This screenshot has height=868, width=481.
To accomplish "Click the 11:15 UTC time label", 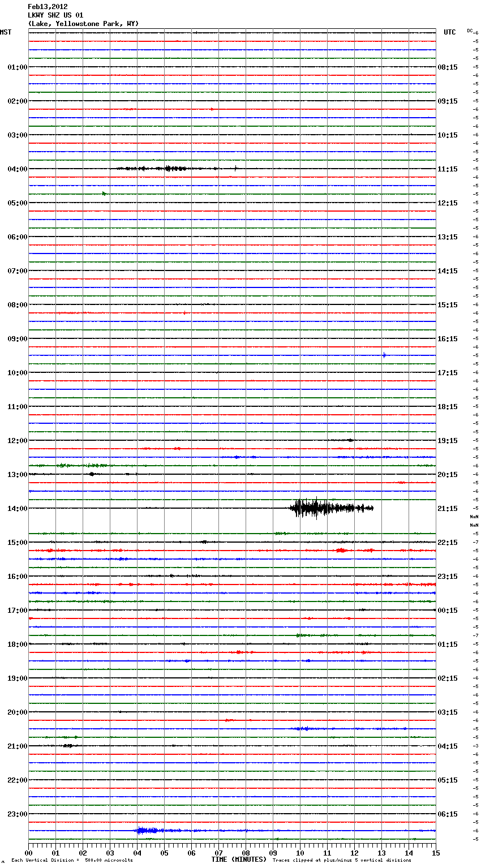I will point(448,169).
